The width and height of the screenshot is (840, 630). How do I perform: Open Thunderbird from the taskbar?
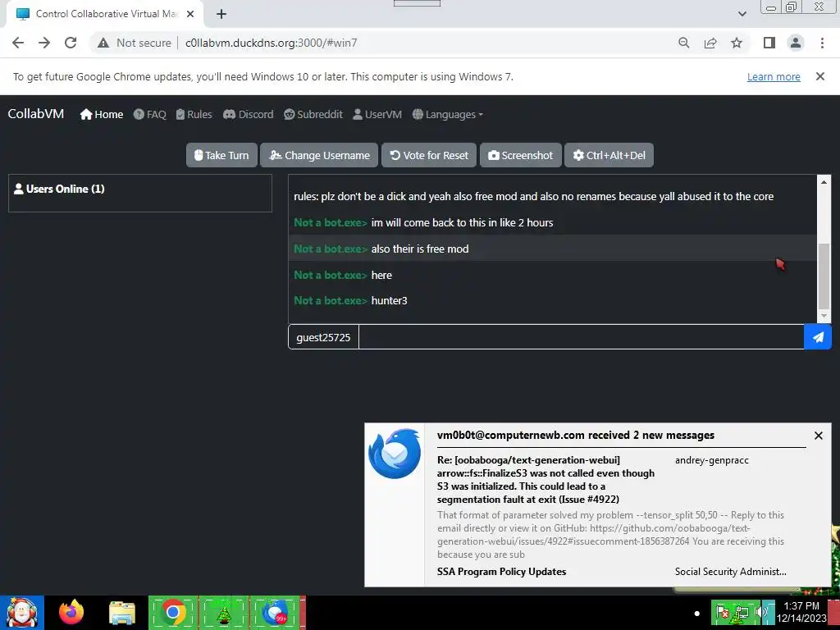click(275, 613)
